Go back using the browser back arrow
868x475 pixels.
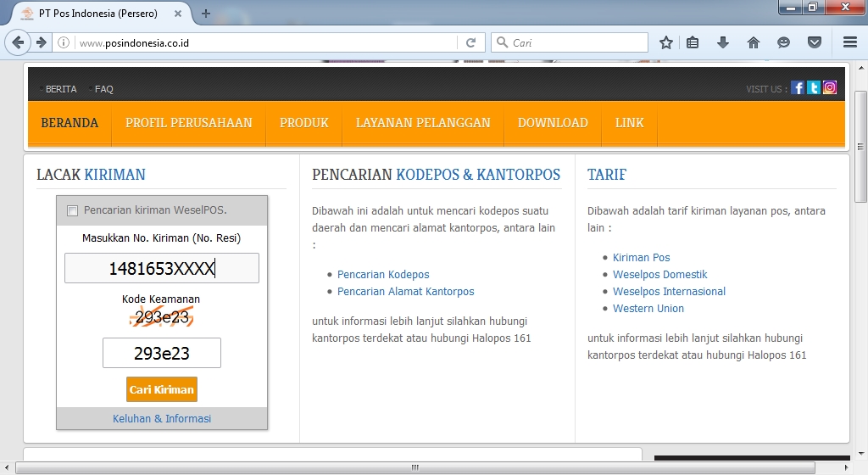click(19, 42)
